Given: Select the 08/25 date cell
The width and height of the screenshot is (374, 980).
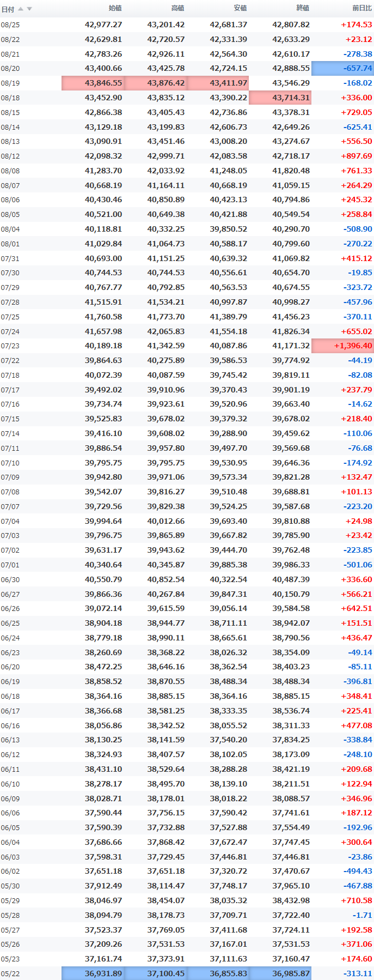Looking at the screenshot, I should pos(10,25).
